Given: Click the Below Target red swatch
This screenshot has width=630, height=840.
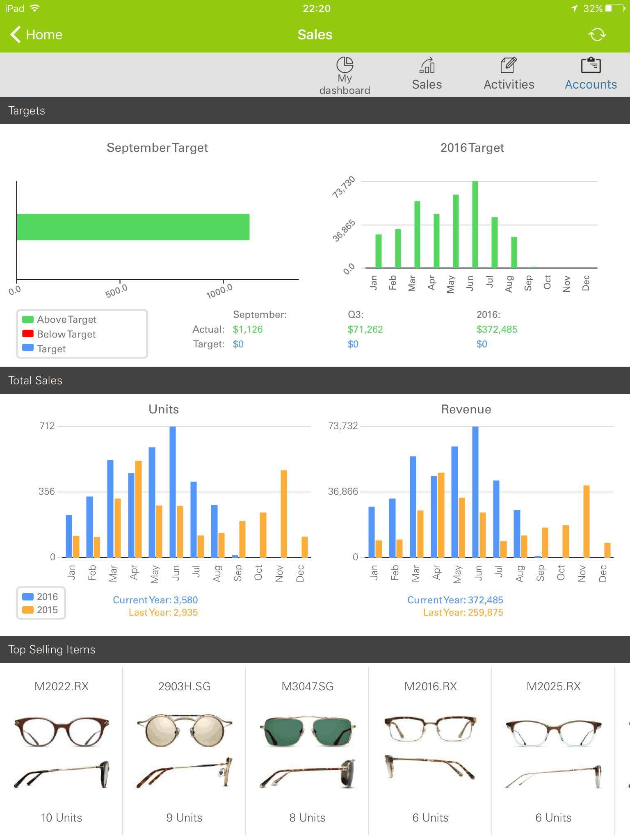Looking at the screenshot, I should point(27,334).
